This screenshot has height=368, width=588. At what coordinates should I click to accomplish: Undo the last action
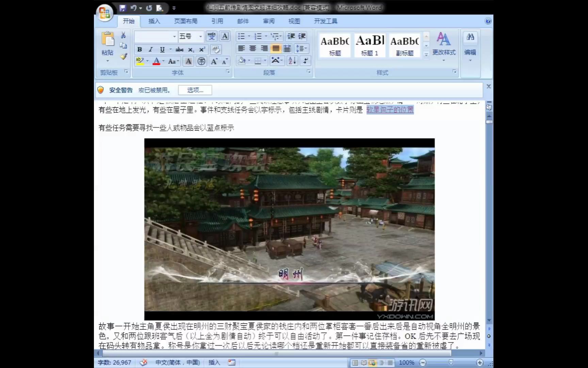(133, 8)
